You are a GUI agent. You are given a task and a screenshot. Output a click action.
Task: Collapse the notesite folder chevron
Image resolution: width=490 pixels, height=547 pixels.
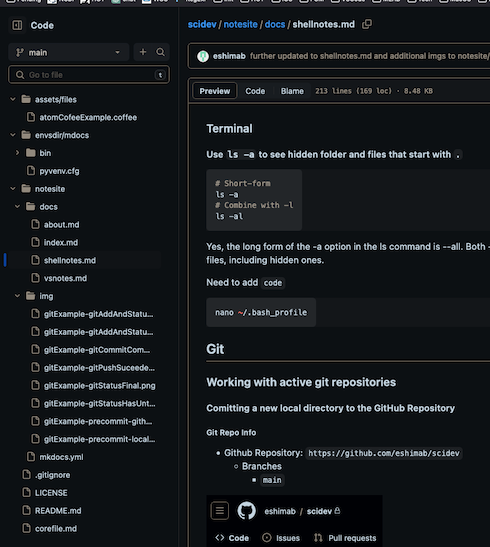(13, 189)
